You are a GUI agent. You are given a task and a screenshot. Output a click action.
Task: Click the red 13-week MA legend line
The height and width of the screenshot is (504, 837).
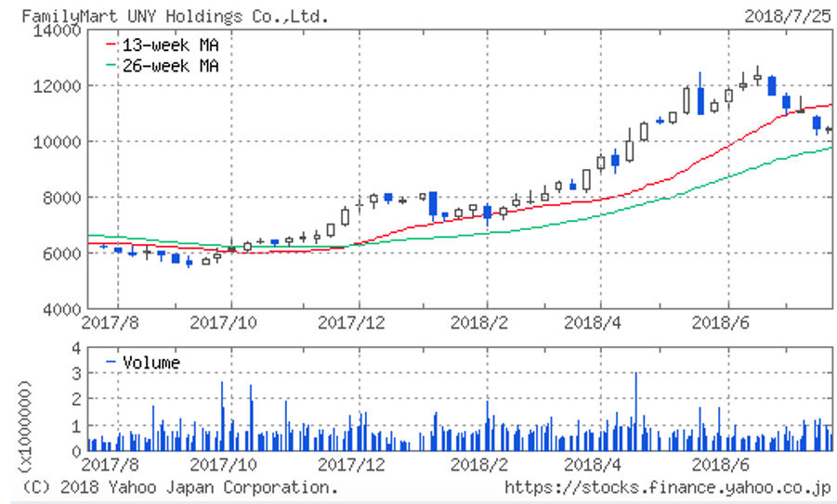point(112,45)
